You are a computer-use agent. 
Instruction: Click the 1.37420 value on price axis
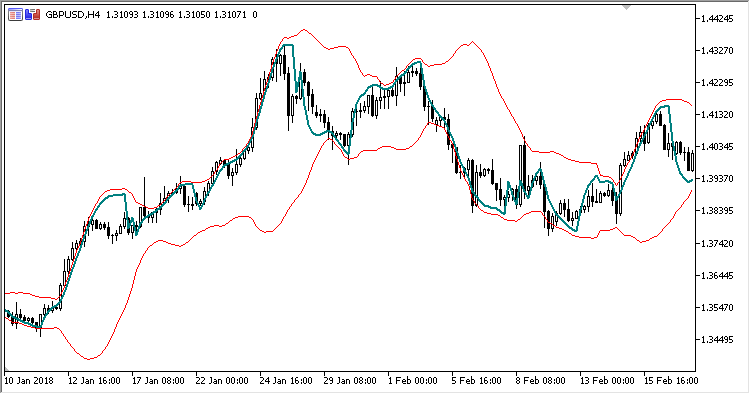click(x=717, y=243)
